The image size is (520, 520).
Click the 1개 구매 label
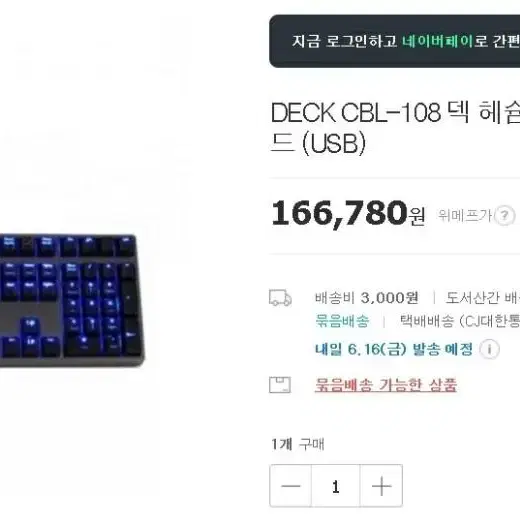298,444
